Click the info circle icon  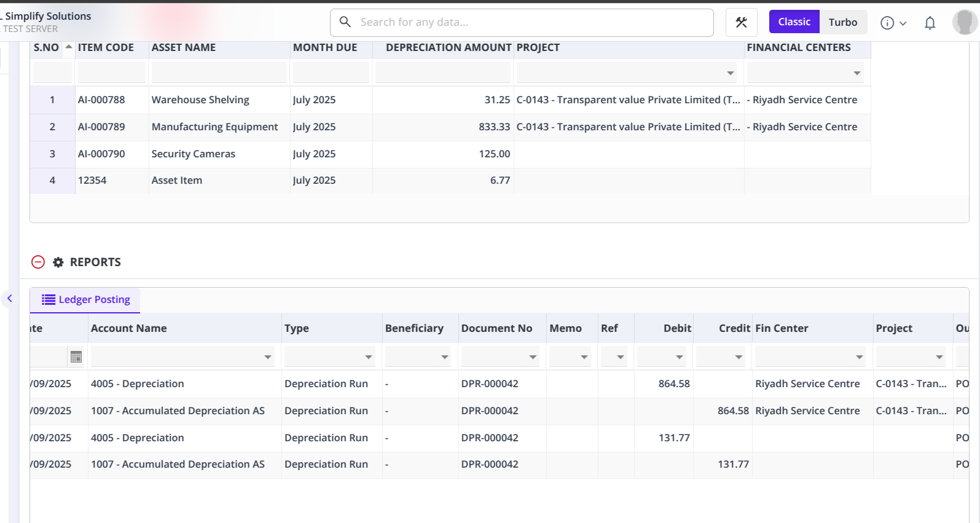(x=887, y=23)
